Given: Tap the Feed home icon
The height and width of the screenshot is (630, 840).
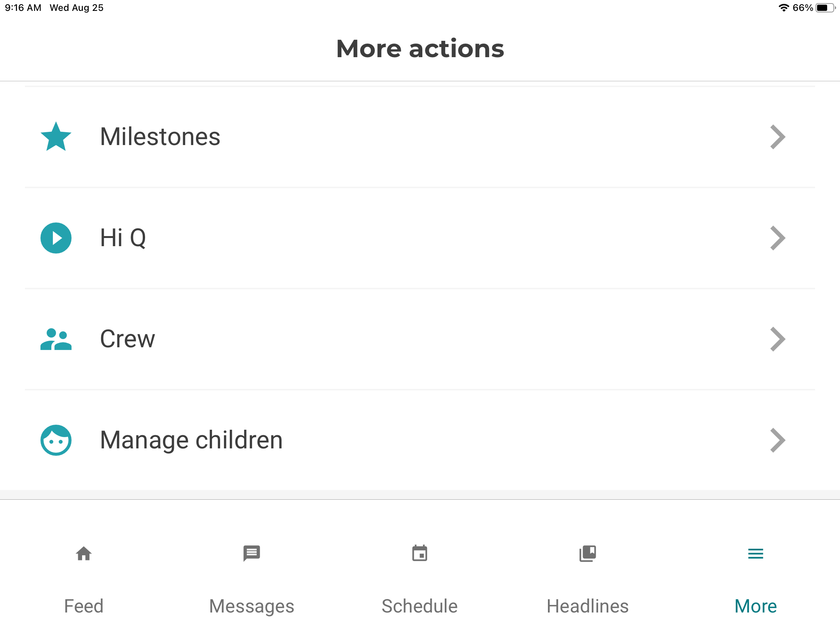Looking at the screenshot, I should pyautogui.click(x=84, y=553).
